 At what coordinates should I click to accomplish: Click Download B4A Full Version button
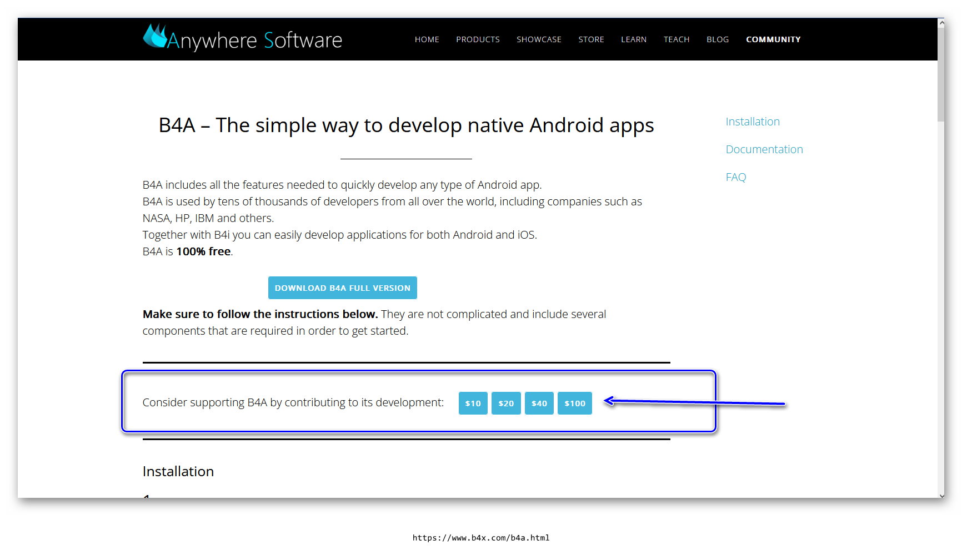[343, 288]
